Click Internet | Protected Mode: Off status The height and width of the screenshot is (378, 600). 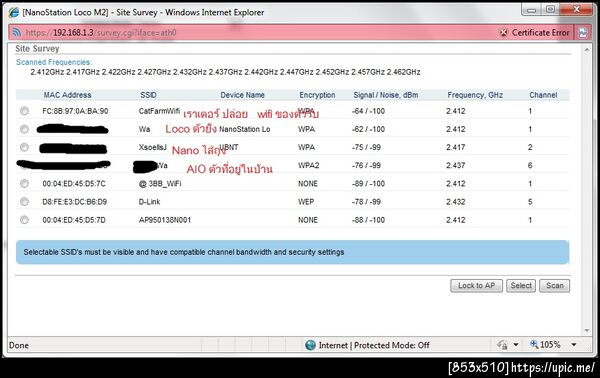click(374, 345)
